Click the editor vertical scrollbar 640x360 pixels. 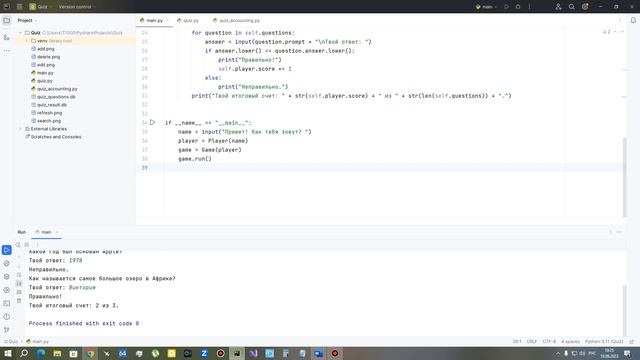click(x=624, y=177)
